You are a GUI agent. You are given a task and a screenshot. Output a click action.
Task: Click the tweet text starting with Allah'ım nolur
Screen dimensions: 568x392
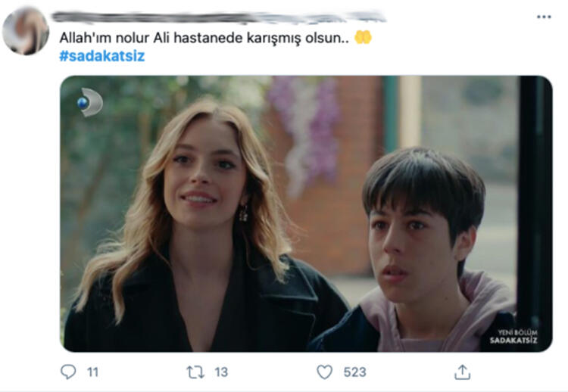(x=204, y=38)
